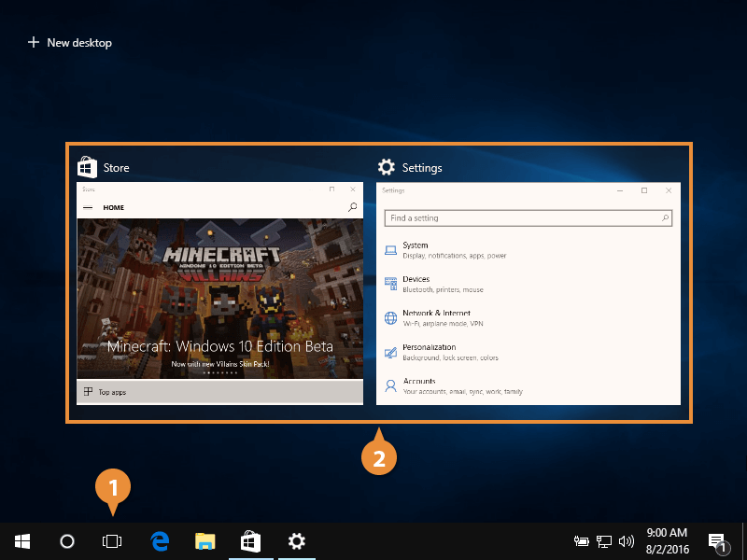Select the Store window thumbnail

tap(219, 293)
